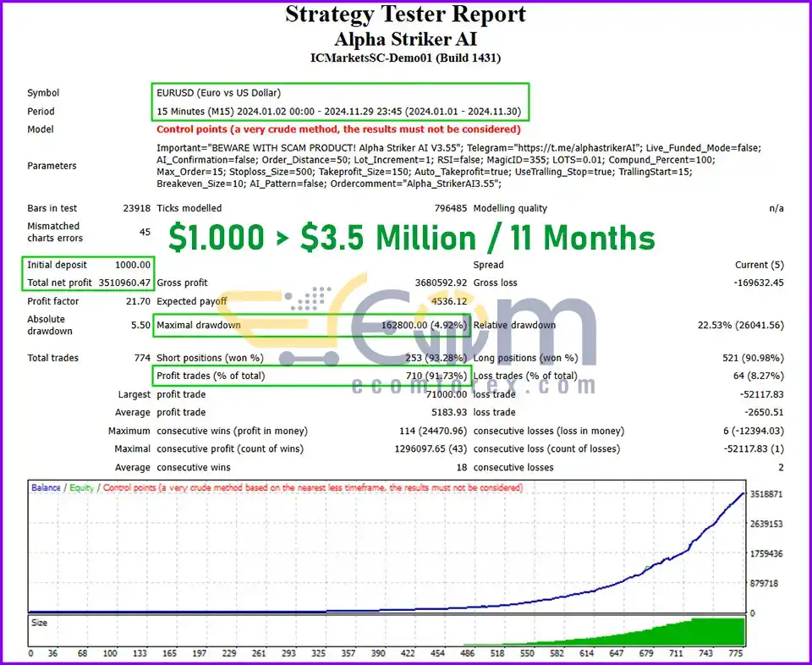The width and height of the screenshot is (812, 665).
Task: Click the "Strategy Tester Report" title
Action: (405, 14)
